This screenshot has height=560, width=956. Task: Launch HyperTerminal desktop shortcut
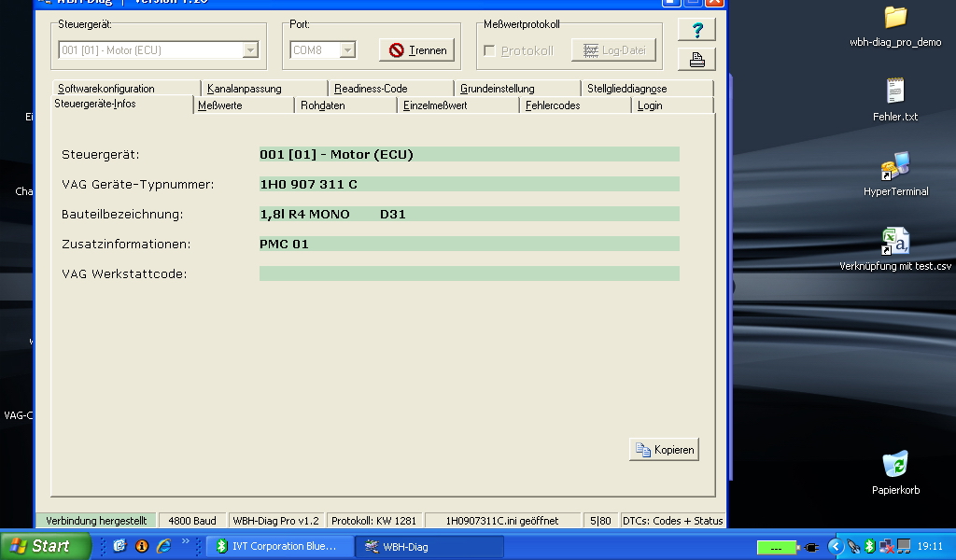[895, 175]
